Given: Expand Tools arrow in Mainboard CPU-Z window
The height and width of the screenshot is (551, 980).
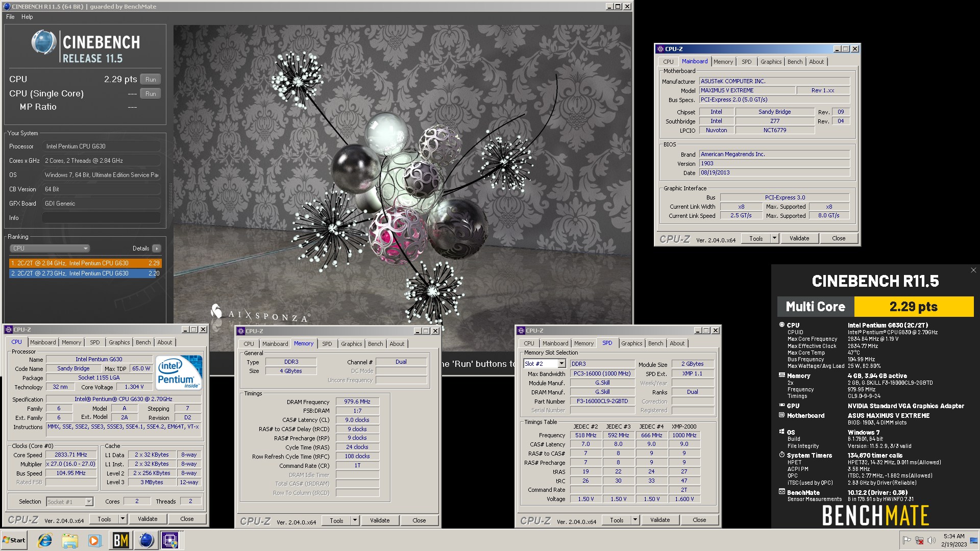Looking at the screenshot, I should (x=774, y=238).
